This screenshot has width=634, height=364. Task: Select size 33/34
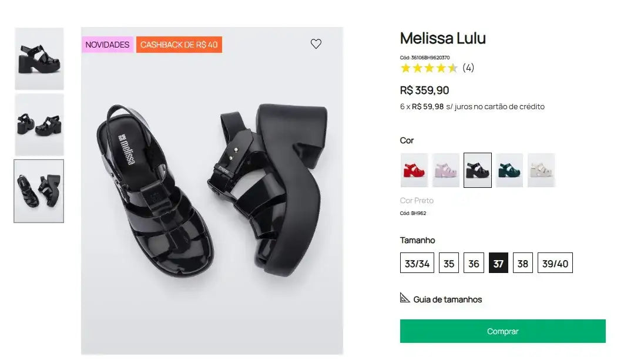[417, 262]
